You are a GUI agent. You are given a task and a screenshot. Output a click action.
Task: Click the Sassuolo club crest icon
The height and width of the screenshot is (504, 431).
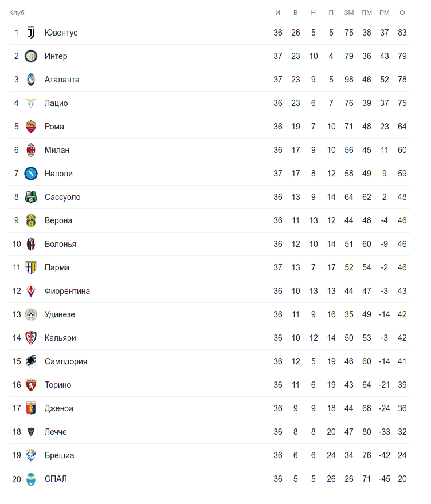point(31,197)
